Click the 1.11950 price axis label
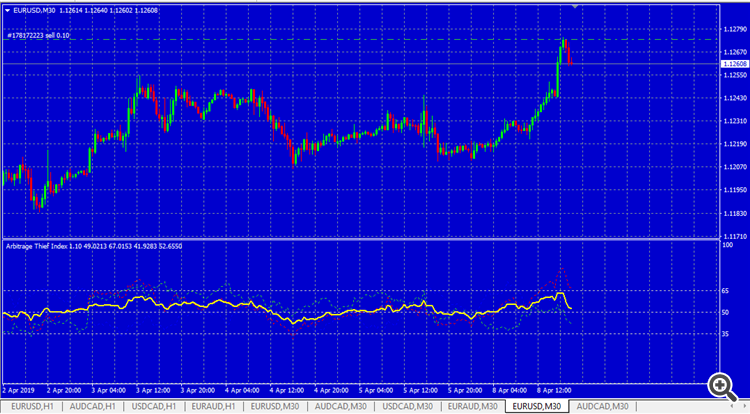Image resolution: width=750 pixels, height=414 pixels. point(735,190)
